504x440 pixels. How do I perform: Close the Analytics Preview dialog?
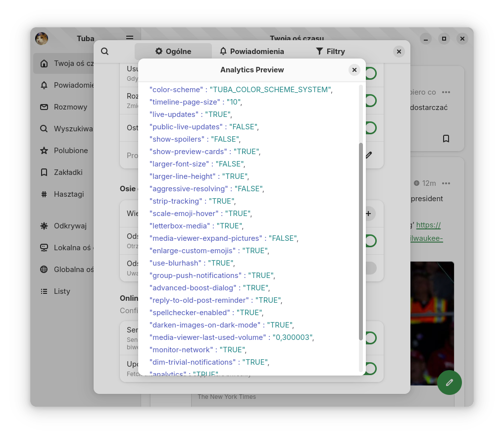tap(354, 70)
